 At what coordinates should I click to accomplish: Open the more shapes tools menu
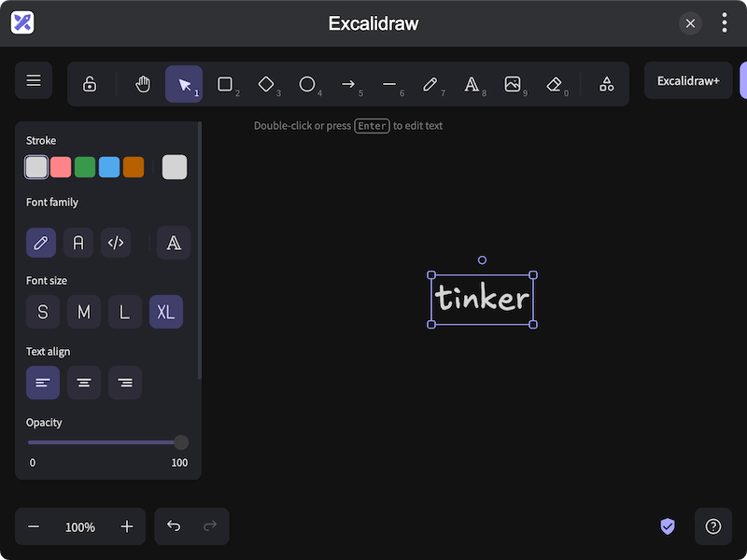tap(606, 84)
